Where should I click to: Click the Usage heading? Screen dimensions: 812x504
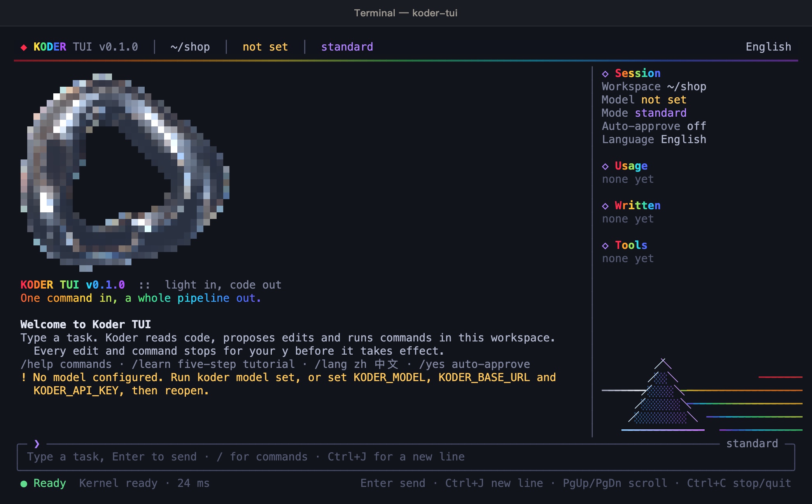pyautogui.click(x=631, y=166)
